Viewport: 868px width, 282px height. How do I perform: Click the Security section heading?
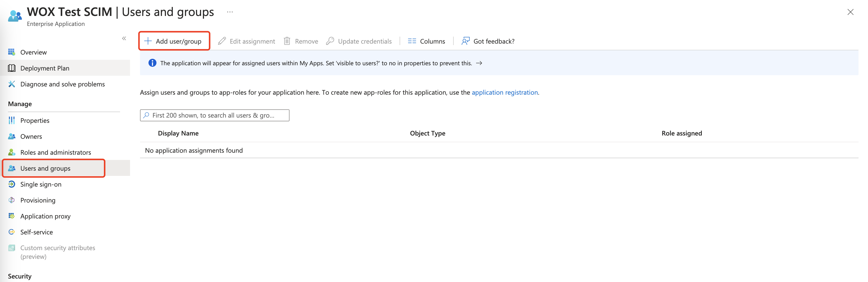(19, 276)
